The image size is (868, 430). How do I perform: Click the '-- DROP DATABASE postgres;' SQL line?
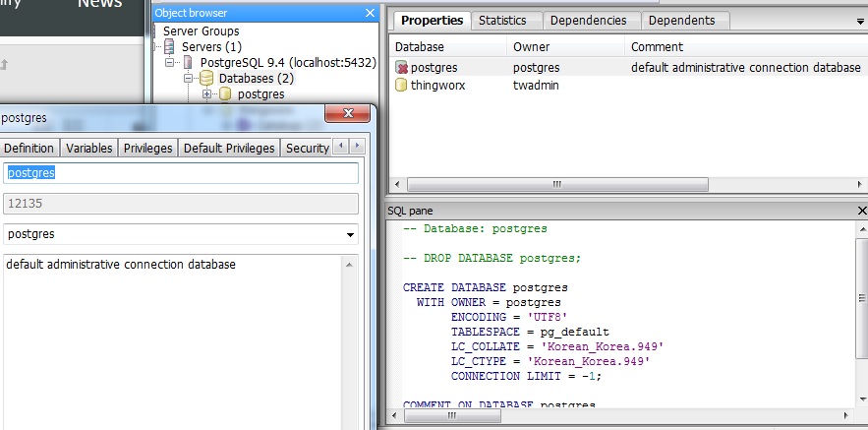(x=492, y=258)
